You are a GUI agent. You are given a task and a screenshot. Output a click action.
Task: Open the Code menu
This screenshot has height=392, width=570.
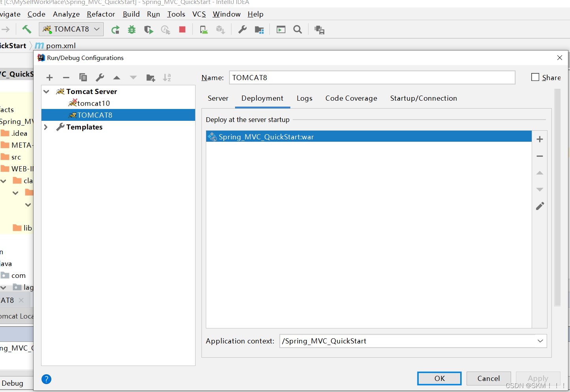coord(36,14)
